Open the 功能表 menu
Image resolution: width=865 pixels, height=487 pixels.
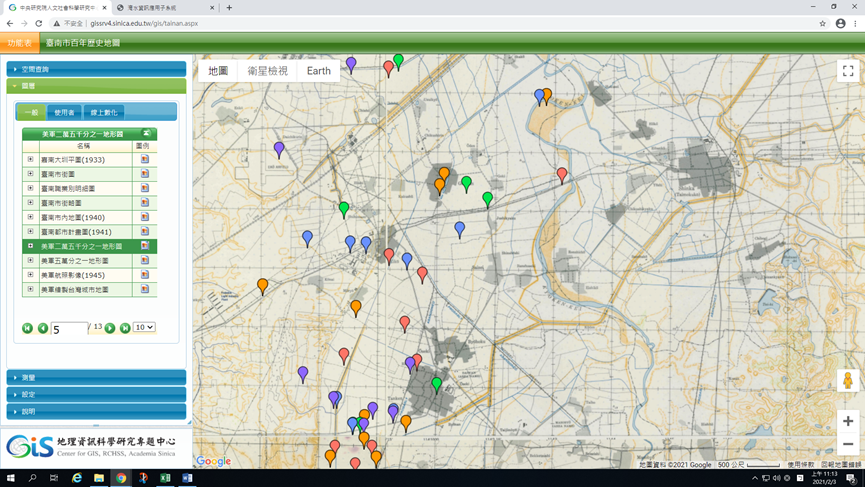[x=19, y=43]
